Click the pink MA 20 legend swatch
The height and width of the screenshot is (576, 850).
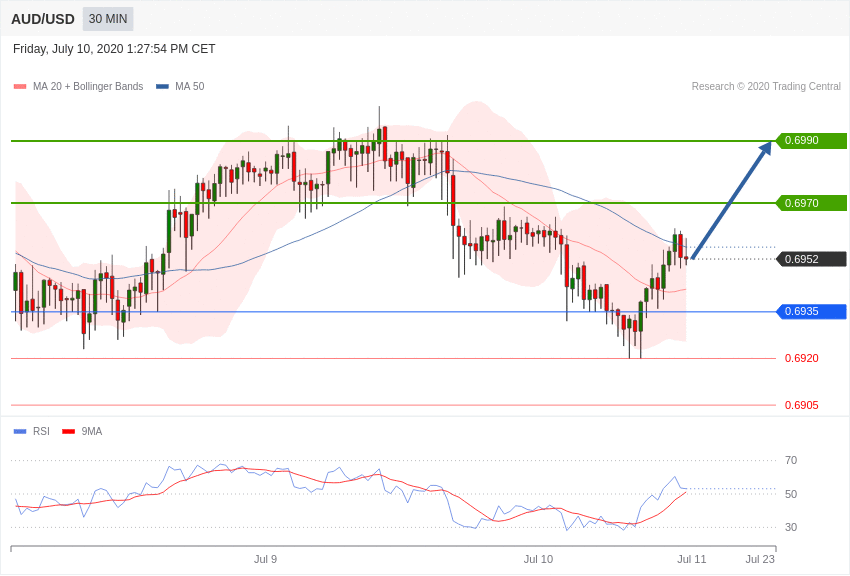(x=20, y=87)
